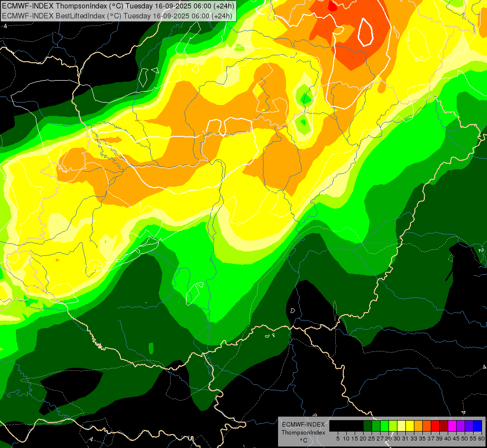Click the legend tick value 60
This screenshot has height=448, width=487.
tap(482, 439)
